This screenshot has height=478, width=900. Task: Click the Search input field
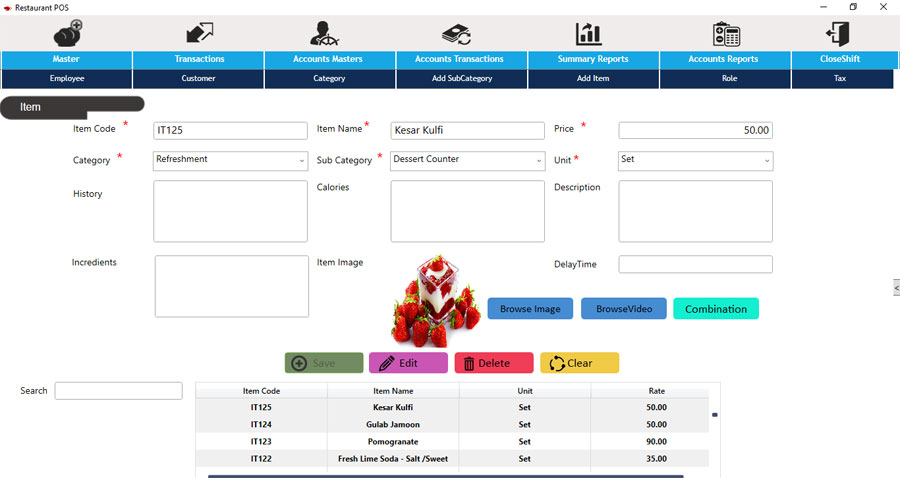tap(118, 391)
